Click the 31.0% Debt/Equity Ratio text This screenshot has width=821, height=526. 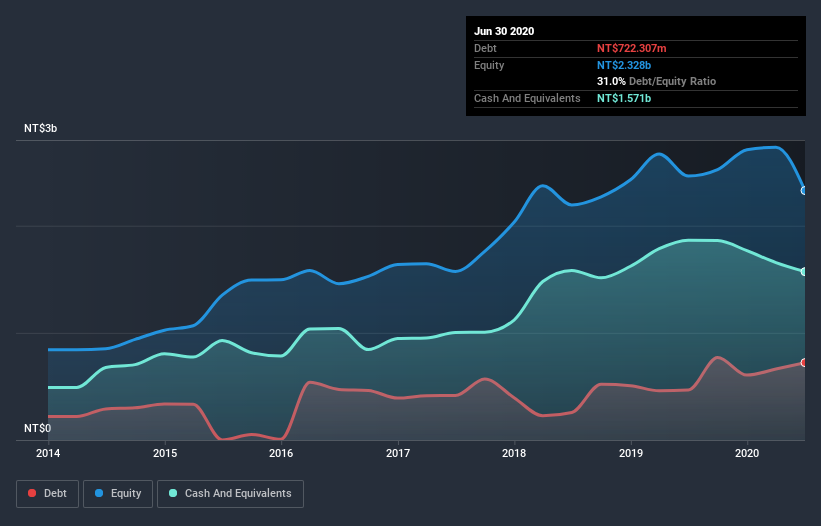point(657,81)
